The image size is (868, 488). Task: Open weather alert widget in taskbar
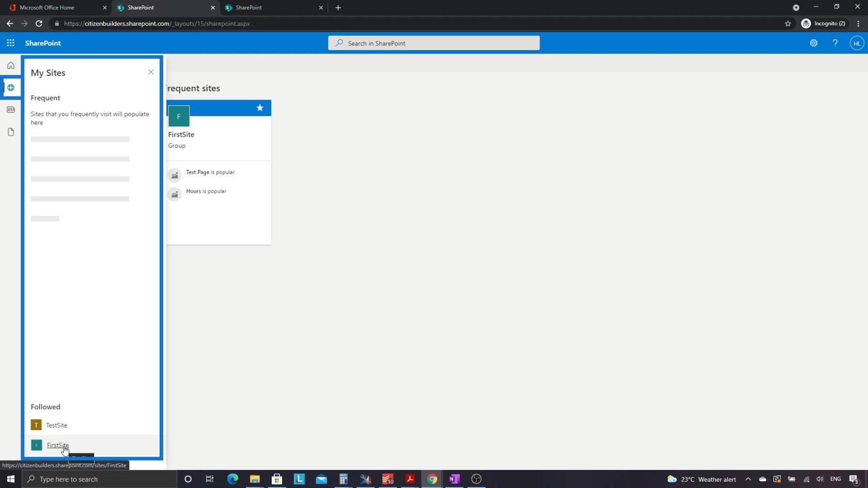(702, 479)
